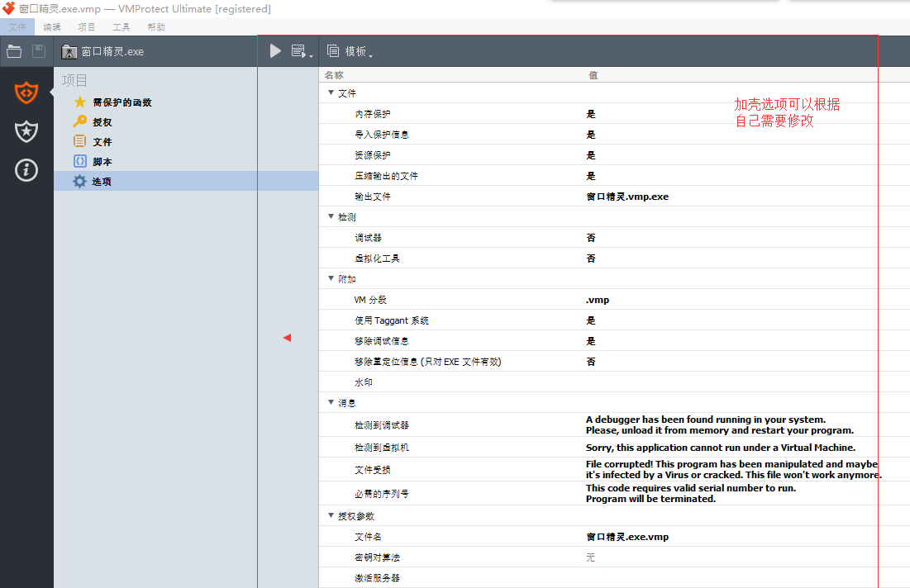Open the dropdown arrow next to build icon
Screen dimensions: 910x588
click(x=311, y=56)
